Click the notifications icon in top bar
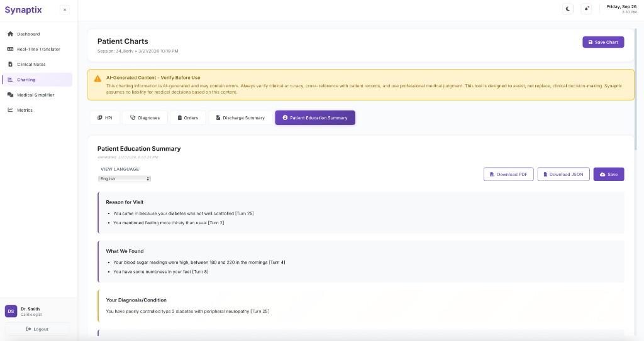Image resolution: width=644 pixels, height=341 pixels. tap(587, 9)
